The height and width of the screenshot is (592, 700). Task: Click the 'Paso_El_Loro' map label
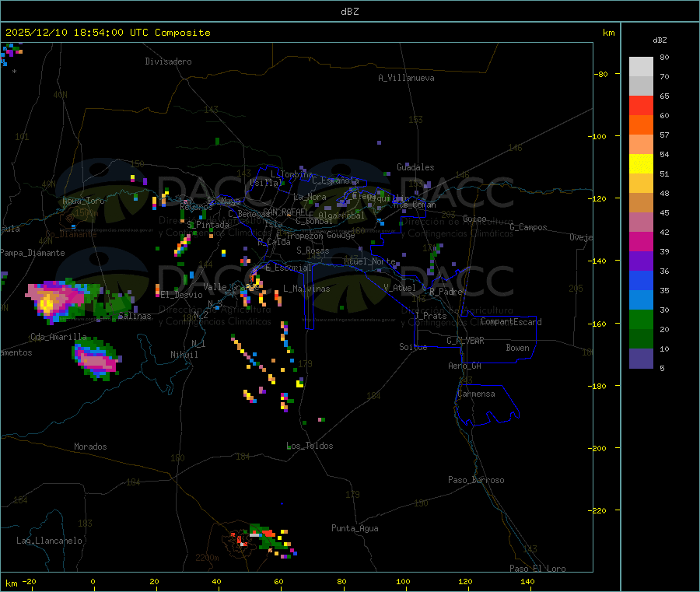[x=538, y=569]
